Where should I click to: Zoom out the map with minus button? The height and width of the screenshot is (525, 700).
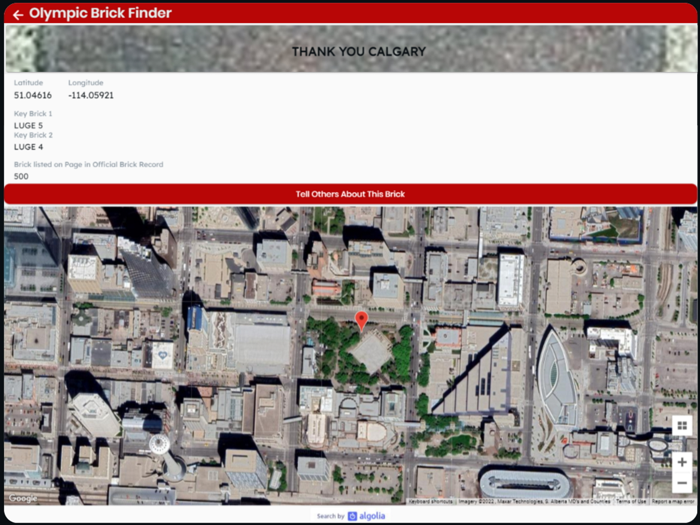coord(682,483)
